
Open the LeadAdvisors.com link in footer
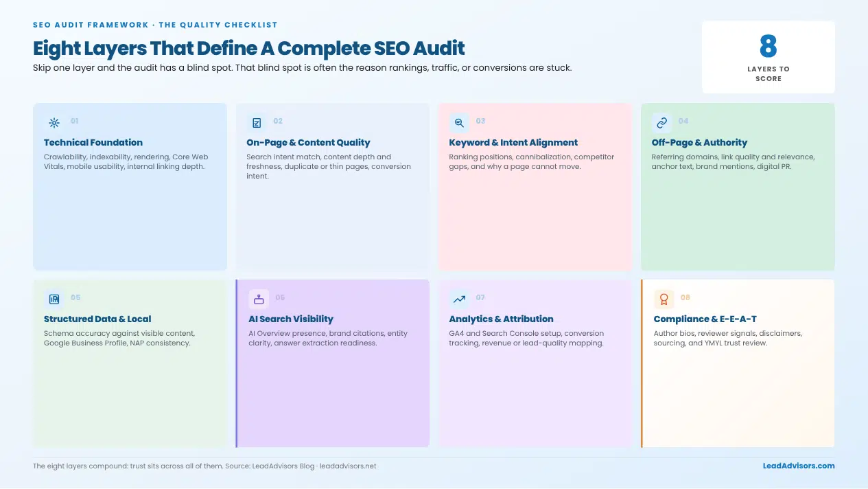click(x=799, y=466)
